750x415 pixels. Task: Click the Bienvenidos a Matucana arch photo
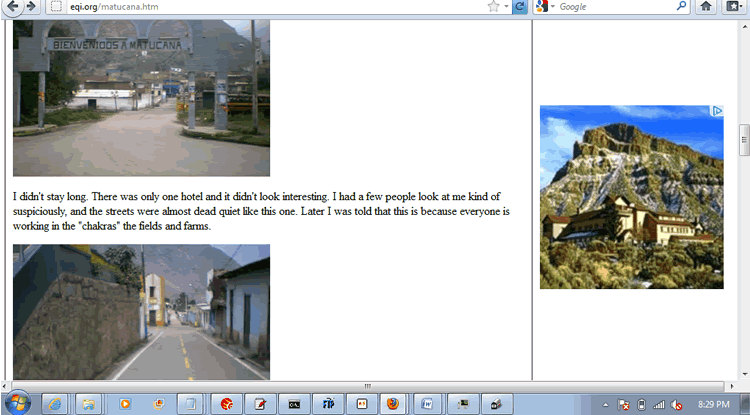141,98
